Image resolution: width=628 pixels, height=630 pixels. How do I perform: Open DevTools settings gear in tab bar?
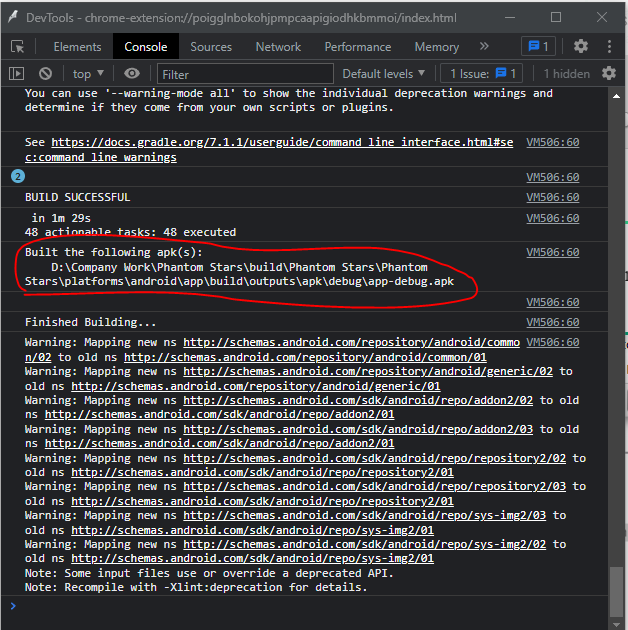[581, 46]
